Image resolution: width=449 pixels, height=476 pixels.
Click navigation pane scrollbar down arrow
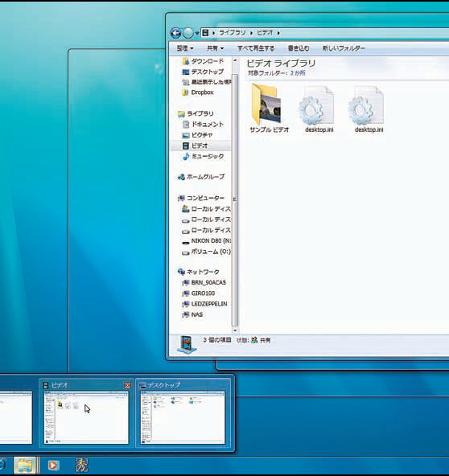pos(235,330)
